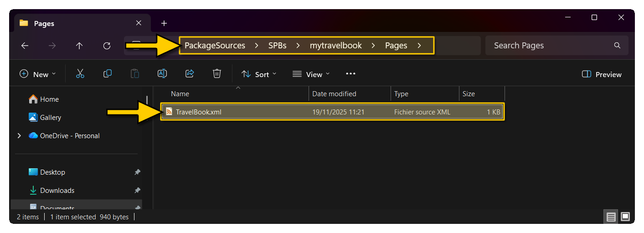This screenshot has height=233, width=644.
Task: Click the Pages breadcrumb segment
Action: point(396,46)
